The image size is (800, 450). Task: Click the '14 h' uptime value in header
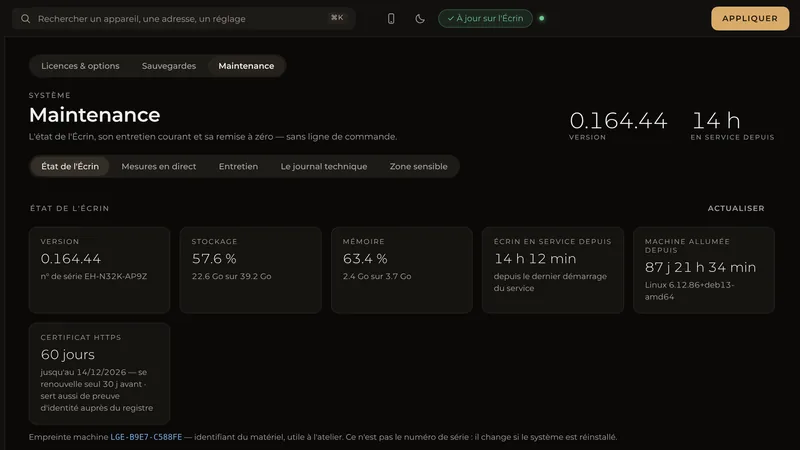click(716, 121)
